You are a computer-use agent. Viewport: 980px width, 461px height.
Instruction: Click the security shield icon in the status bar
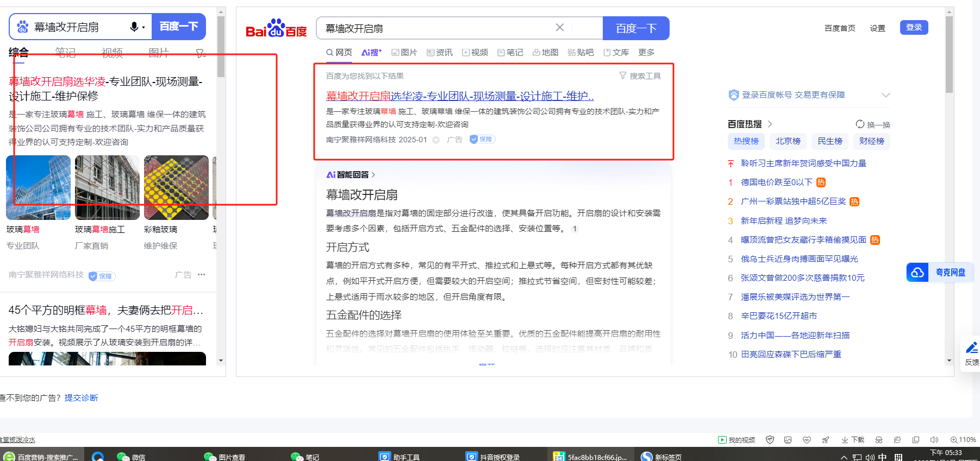(x=770, y=440)
